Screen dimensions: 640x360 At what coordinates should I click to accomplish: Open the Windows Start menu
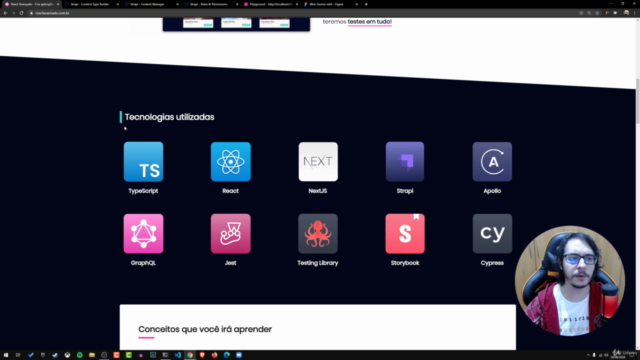coord(6,355)
